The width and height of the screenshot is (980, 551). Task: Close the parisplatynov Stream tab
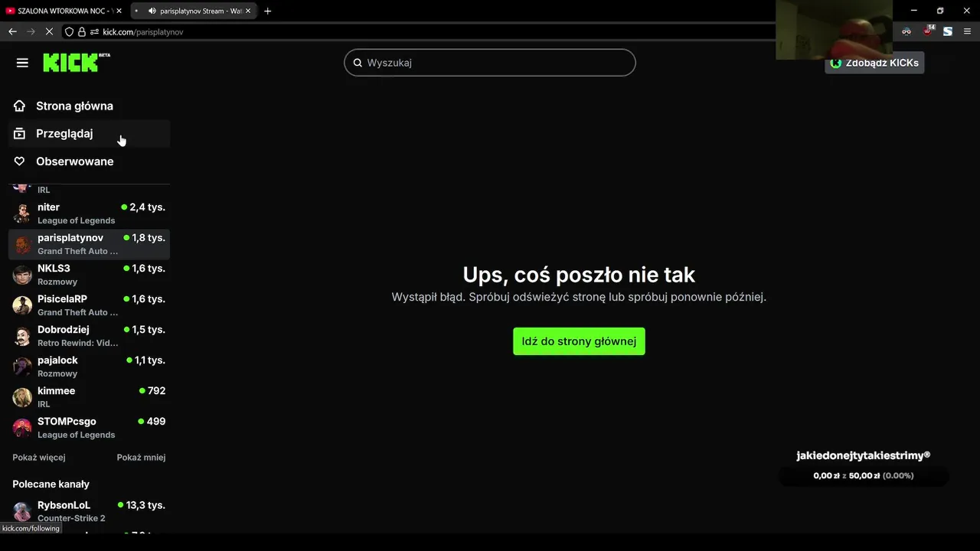pyautogui.click(x=250, y=11)
